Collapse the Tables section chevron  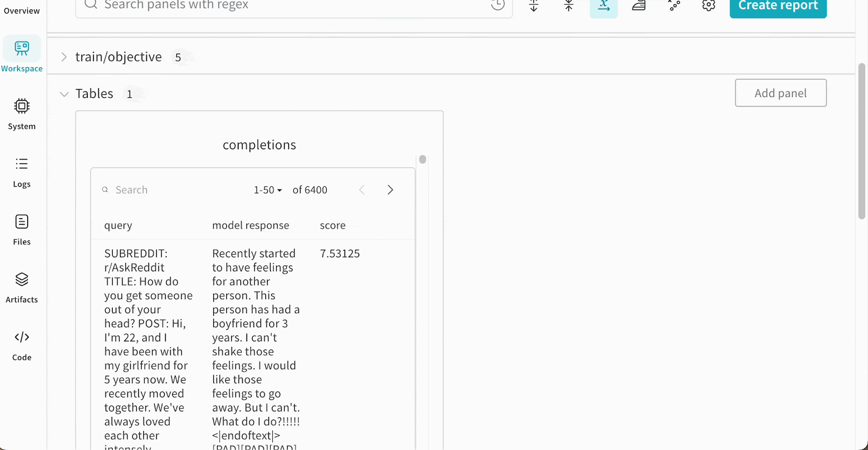click(x=63, y=93)
